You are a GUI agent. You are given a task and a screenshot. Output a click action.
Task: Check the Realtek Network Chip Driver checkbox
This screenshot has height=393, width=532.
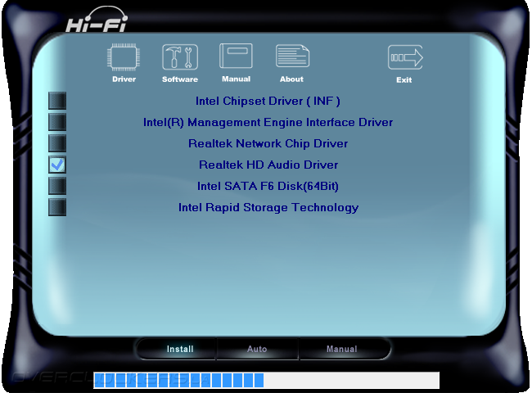57,143
